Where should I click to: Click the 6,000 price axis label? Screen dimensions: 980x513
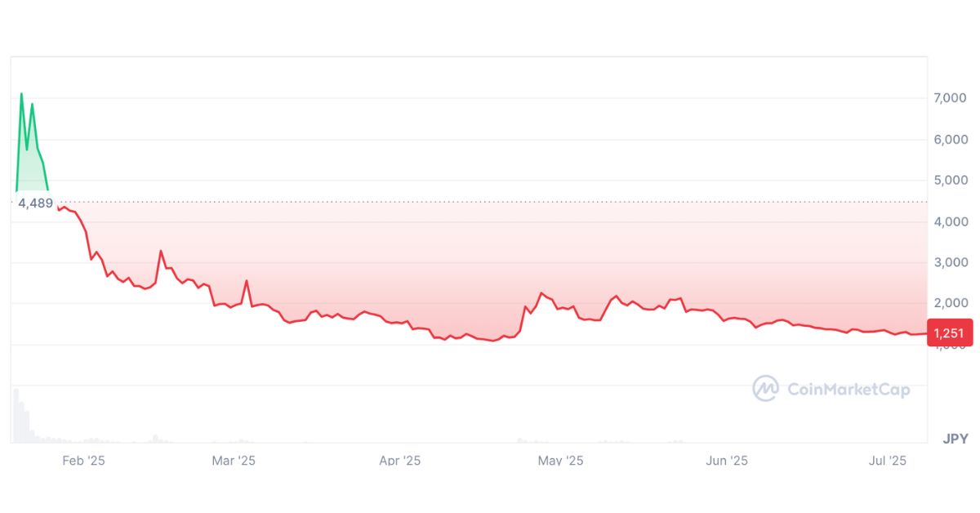click(951, 140)
